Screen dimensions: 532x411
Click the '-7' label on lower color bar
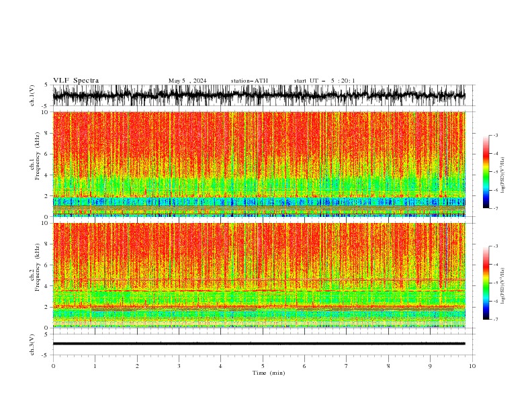pyautogui.click(x=495, y=319)
